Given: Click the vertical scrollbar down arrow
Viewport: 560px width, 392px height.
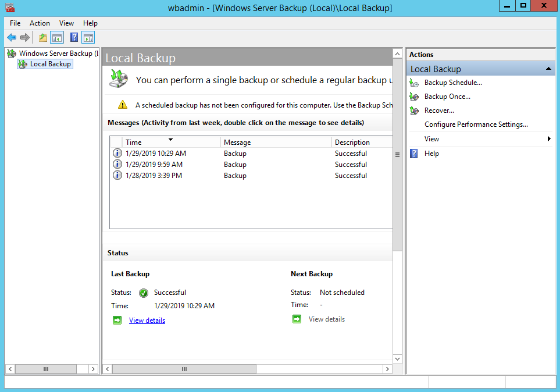Looking at the screenshot, I should tap(398, 359).
